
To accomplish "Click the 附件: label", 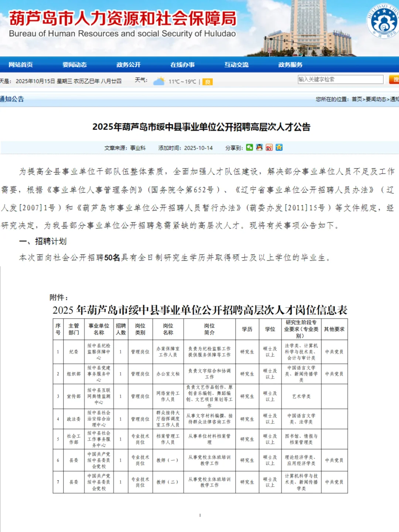I will 59,297.
